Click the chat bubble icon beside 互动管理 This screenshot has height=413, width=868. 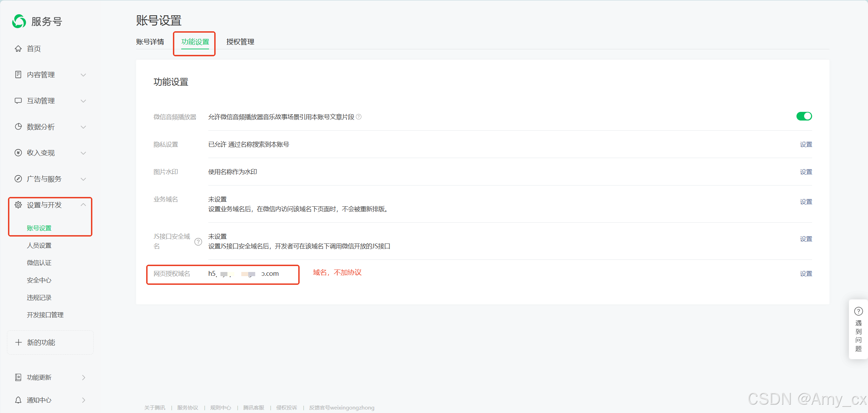(18, 101)
